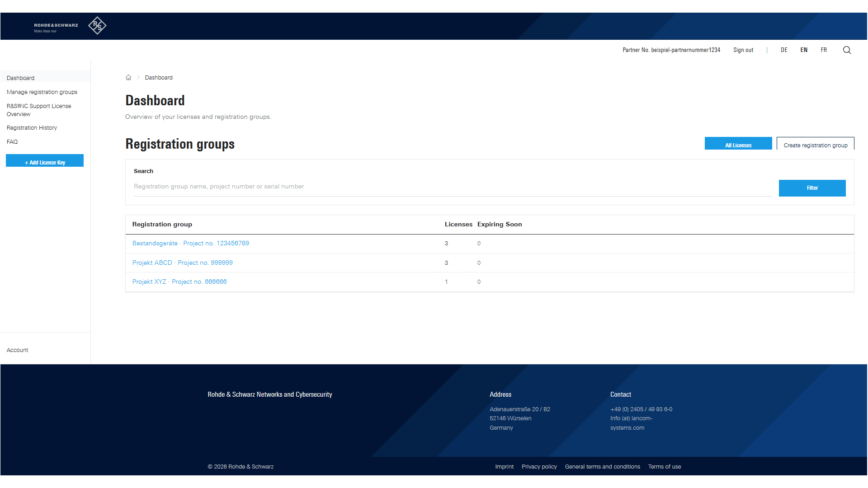
Task: Click Rohde & Schwarz Networks and Cybersecurity heading
Action: pyautogui.click(x=270, y=394)
